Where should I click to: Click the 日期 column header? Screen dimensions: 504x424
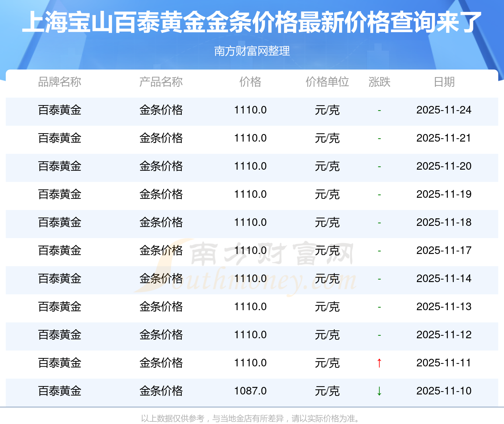click(x=444, y=82)
